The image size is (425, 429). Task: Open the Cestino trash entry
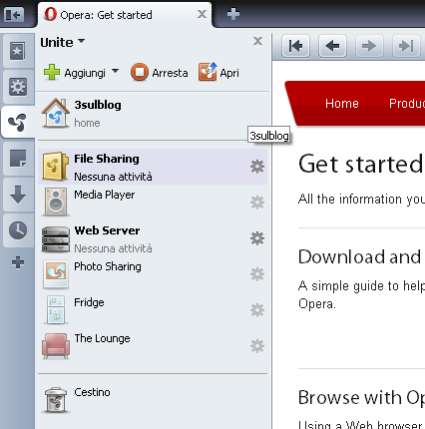pos(153,399)
